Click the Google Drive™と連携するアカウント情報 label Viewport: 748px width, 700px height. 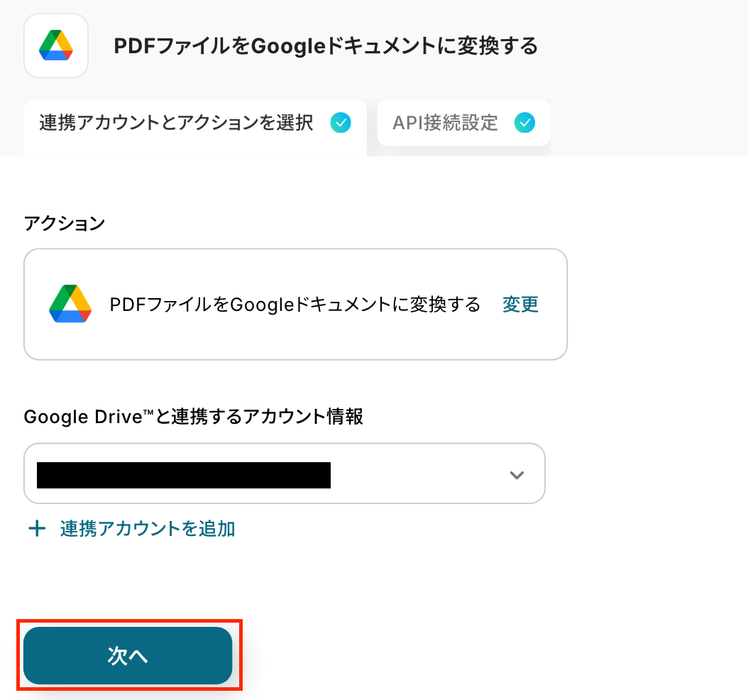(x=194, y=417)
